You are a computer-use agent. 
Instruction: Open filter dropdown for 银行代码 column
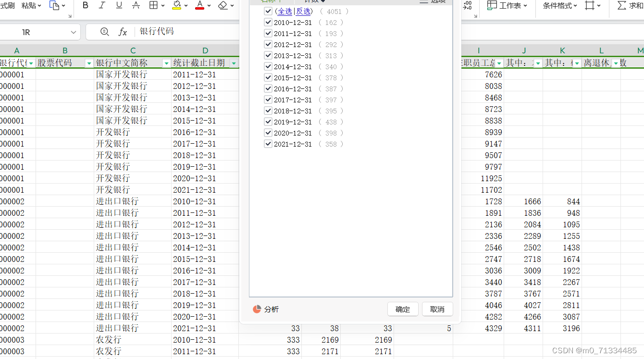pyautogui.click(x=31, y=63)
